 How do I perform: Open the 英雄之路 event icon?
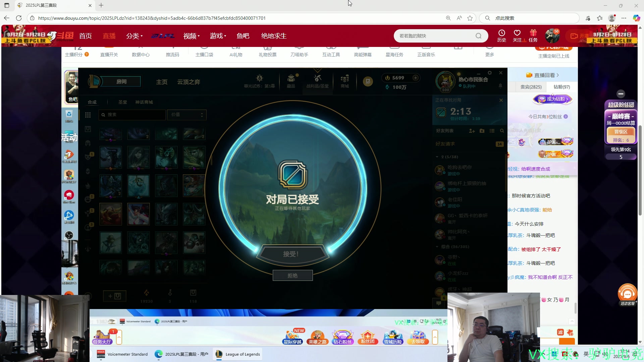[317, 337]
